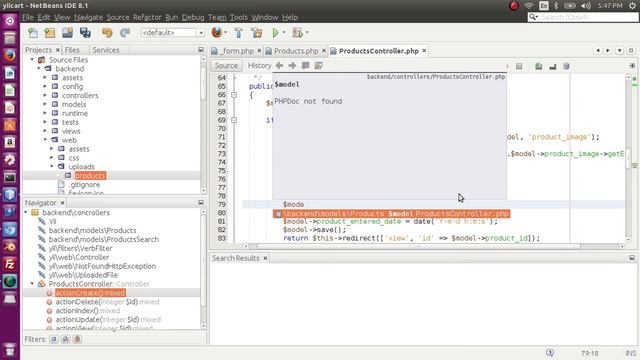640x360 pixels.
Task: Click the editor horizontal scrollbar
Action: coord(418,246)
